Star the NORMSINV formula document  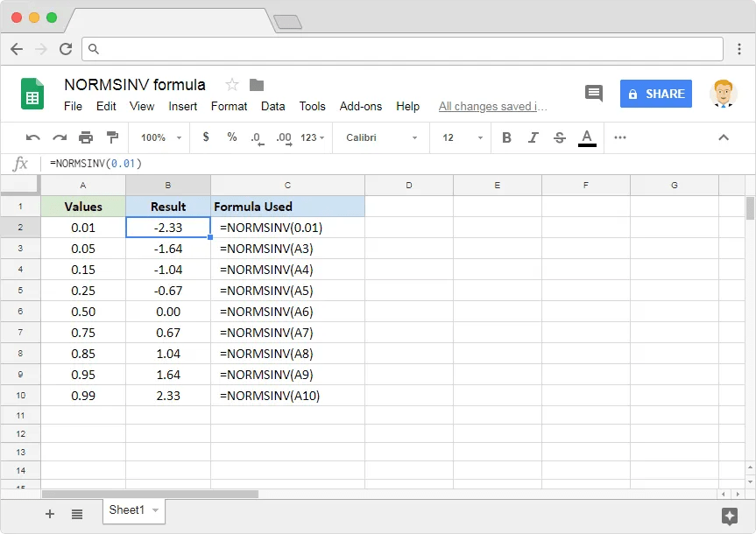232,85
